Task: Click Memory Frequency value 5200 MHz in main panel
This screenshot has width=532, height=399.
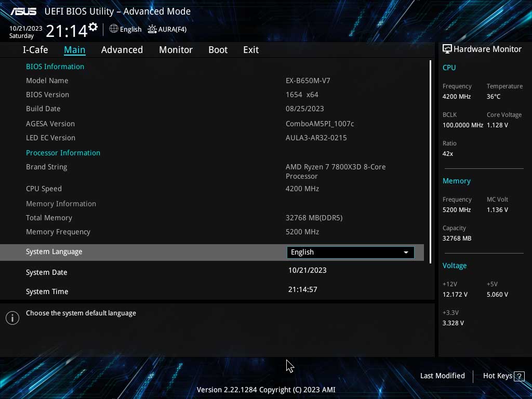Action: (x=302, y=232)
